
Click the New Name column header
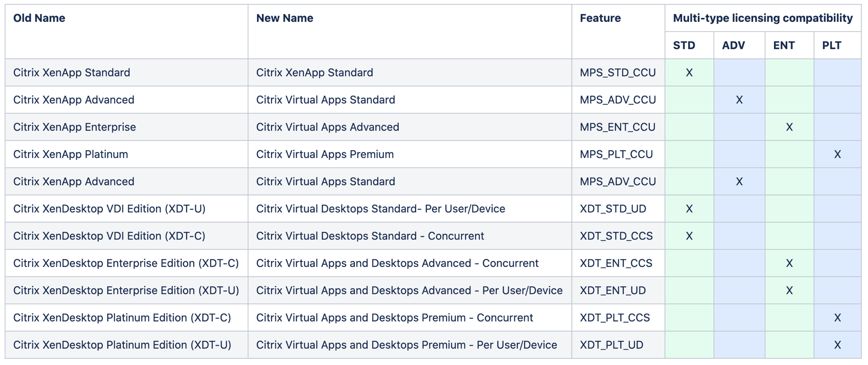(410, 32)
